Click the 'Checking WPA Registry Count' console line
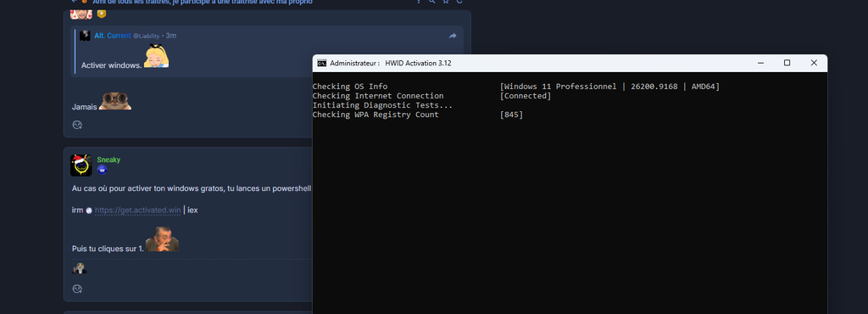 376,115
